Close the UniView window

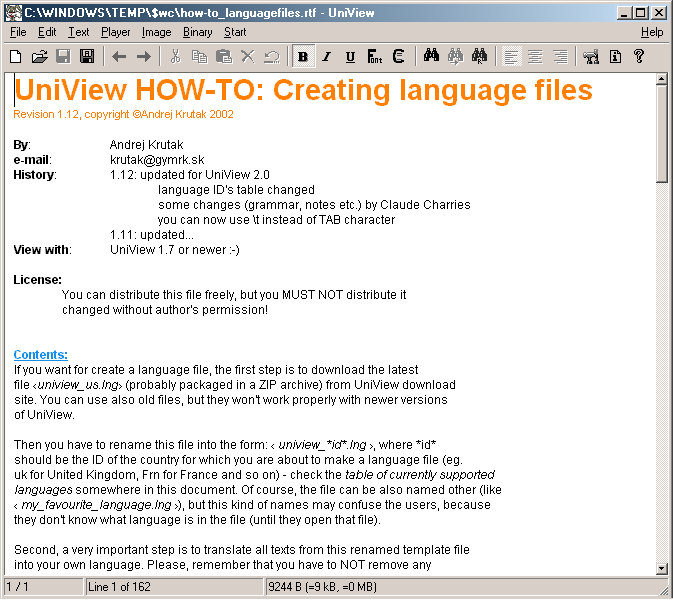point(658,13)
